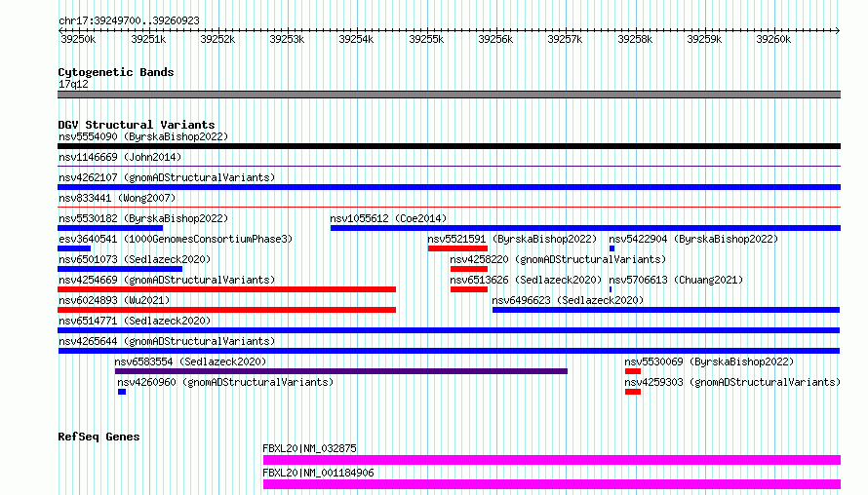The image size is (868, 495).
Task: Click variant label nsv6514771 (Sedlazeck2020)
Action: click(135, 321)
